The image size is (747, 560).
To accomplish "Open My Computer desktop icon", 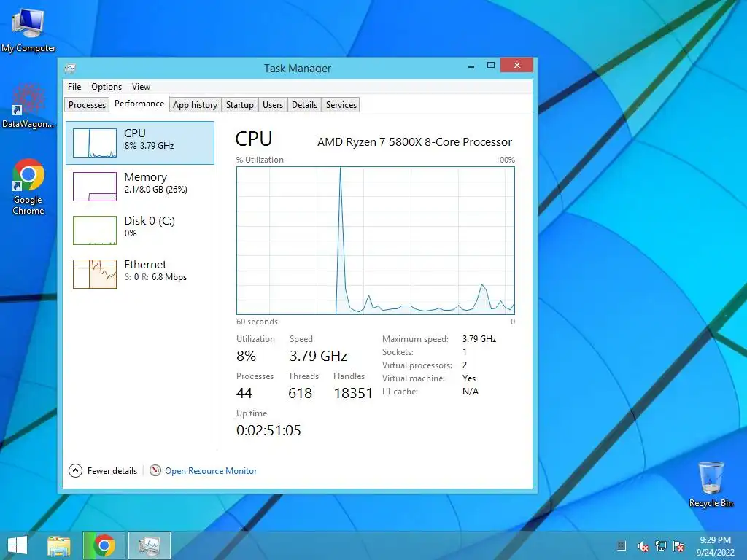I will [x=28, y=29].
